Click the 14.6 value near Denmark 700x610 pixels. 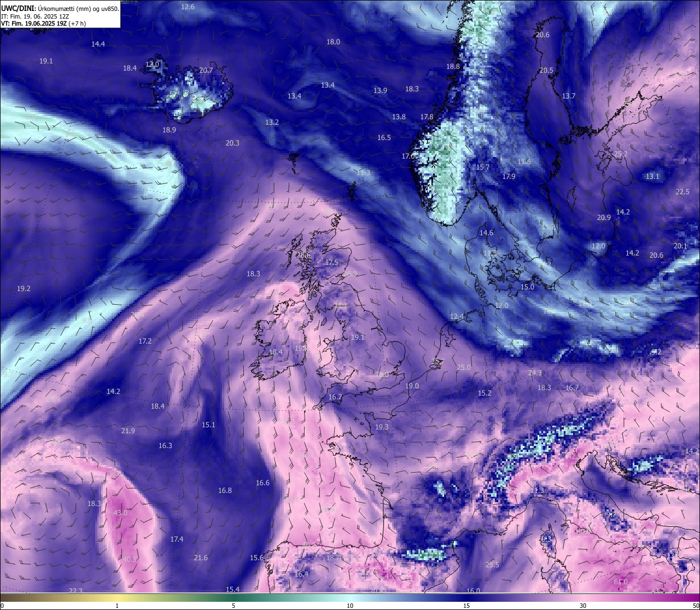486,233
